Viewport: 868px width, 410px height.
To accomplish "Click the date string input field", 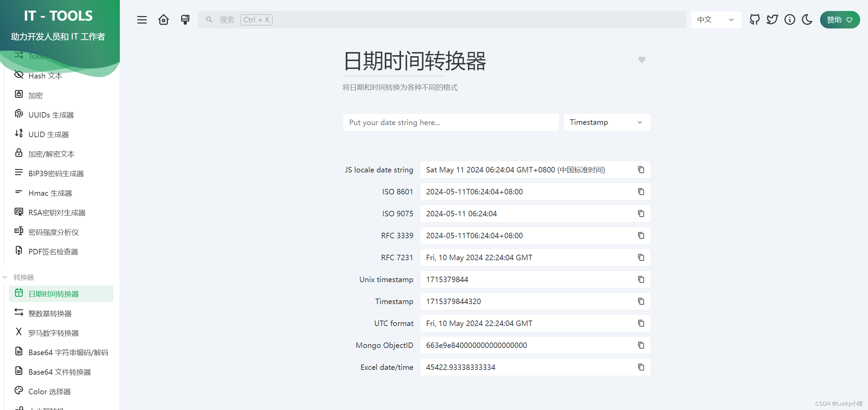I will point(451,122).
